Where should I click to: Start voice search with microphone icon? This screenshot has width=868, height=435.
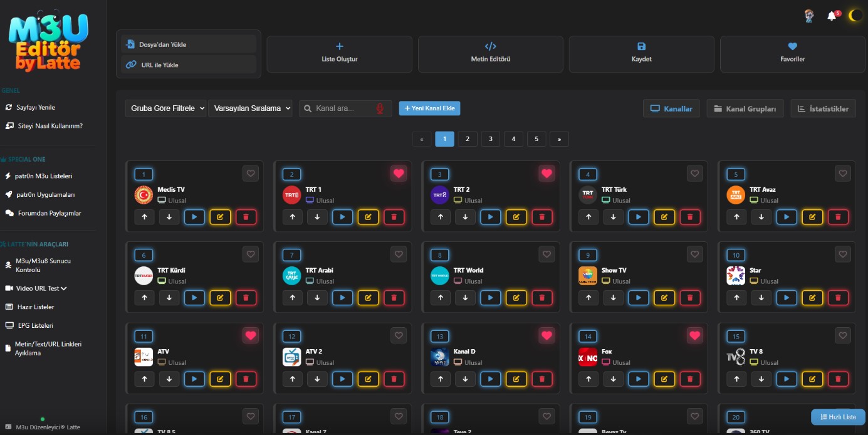point(380,108)
